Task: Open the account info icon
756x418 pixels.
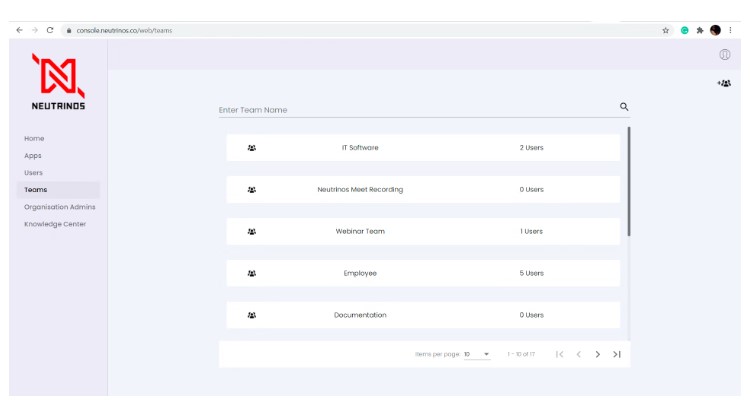Action: point(725,54)
